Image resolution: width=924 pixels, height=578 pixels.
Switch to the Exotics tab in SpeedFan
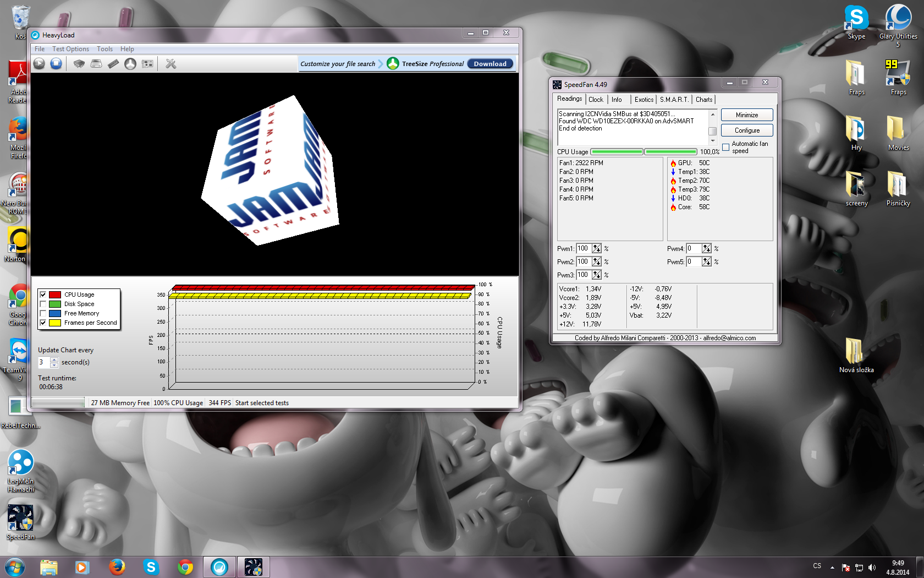coord(644,100)
